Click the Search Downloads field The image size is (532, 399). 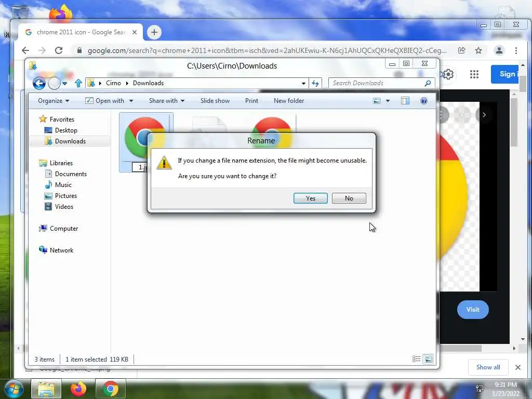[x=381, y=83]
